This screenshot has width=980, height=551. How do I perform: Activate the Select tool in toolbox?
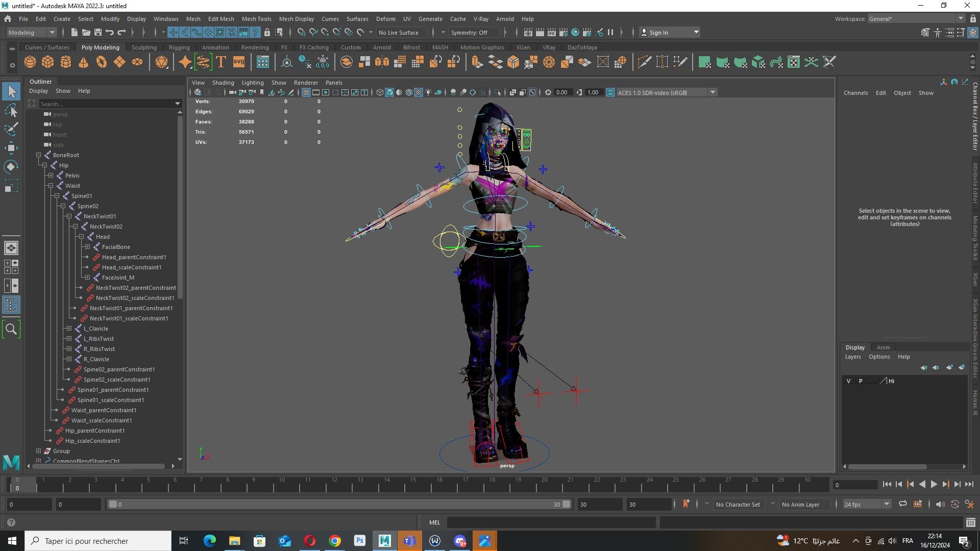(11, 92)
